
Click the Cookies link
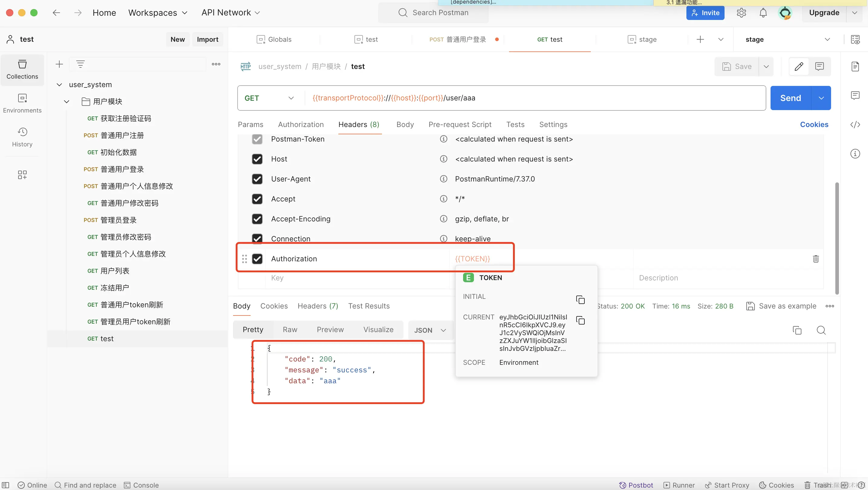814,125
